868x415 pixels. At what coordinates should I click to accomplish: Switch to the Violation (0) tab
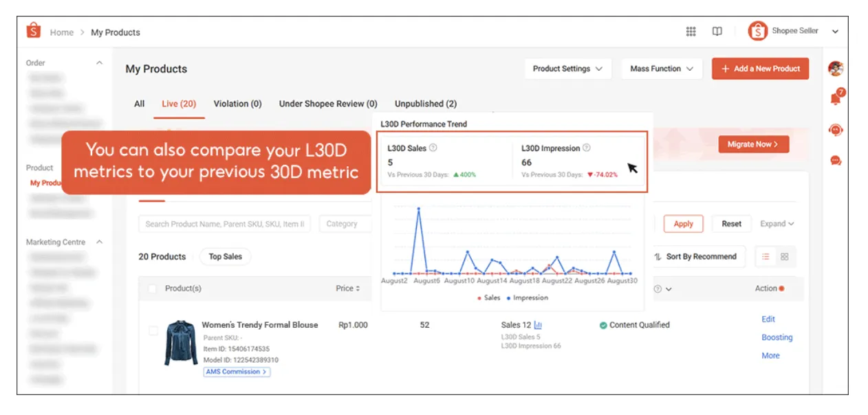(x=237, y=104)
